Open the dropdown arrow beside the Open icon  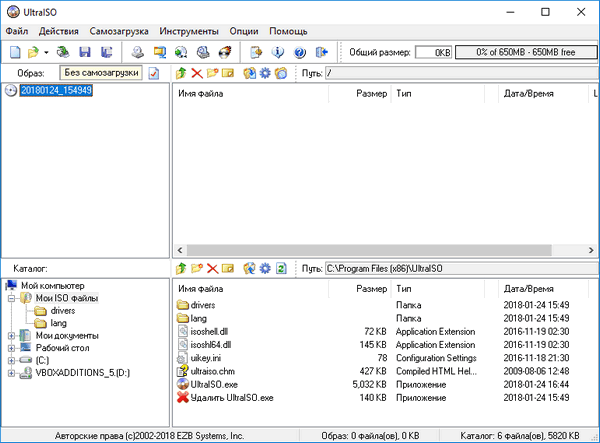click(x=46, y=52)
